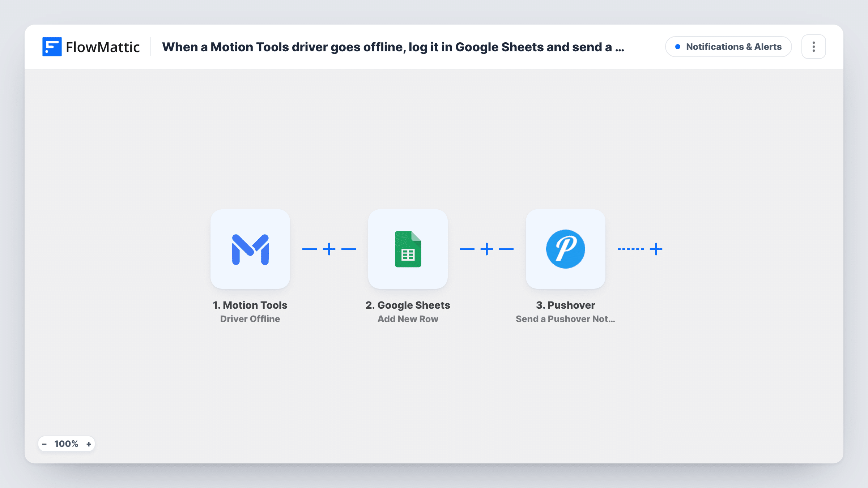The height and width of the screenshot is (488, 868).
Task: Click the Notifications & Alerts category tag
Action: click(728, 47)
